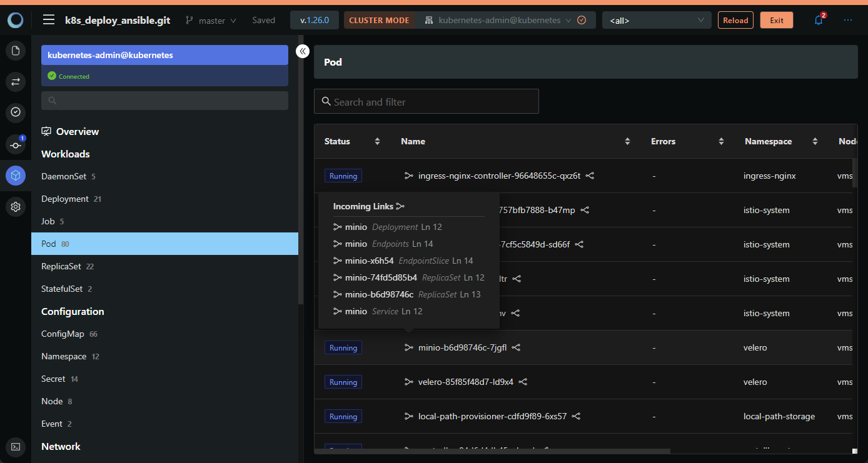Open minio-b6d98746c ReplicaSet incoming link
The width and height of the screenshot is (868, 463).
[x=407, y=294]
